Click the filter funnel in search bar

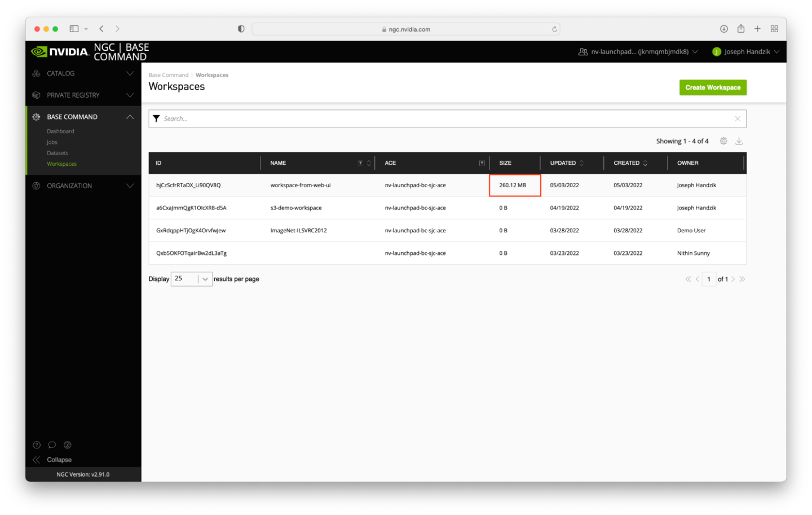156,118
